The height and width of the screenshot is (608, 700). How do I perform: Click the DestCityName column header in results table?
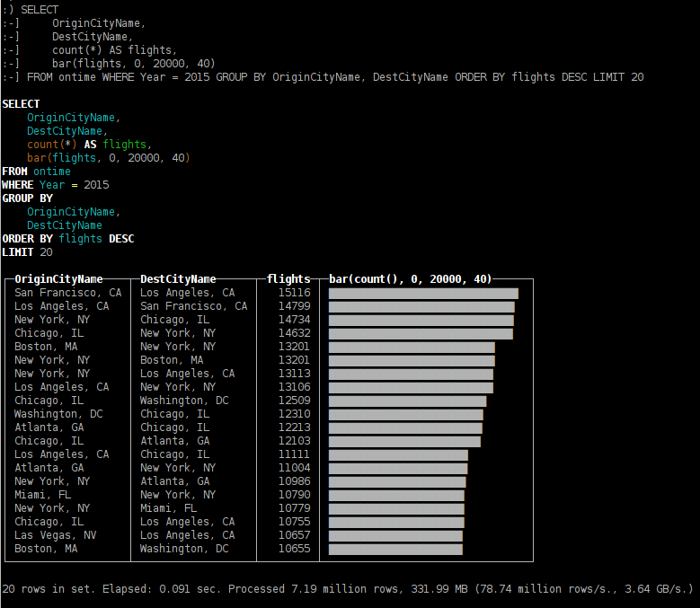178,279
